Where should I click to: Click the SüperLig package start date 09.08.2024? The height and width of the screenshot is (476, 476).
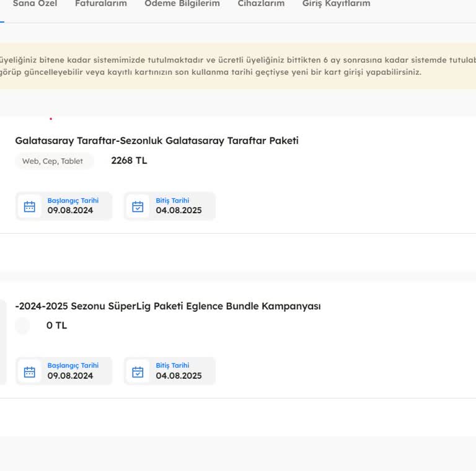(x=70, y=376)
